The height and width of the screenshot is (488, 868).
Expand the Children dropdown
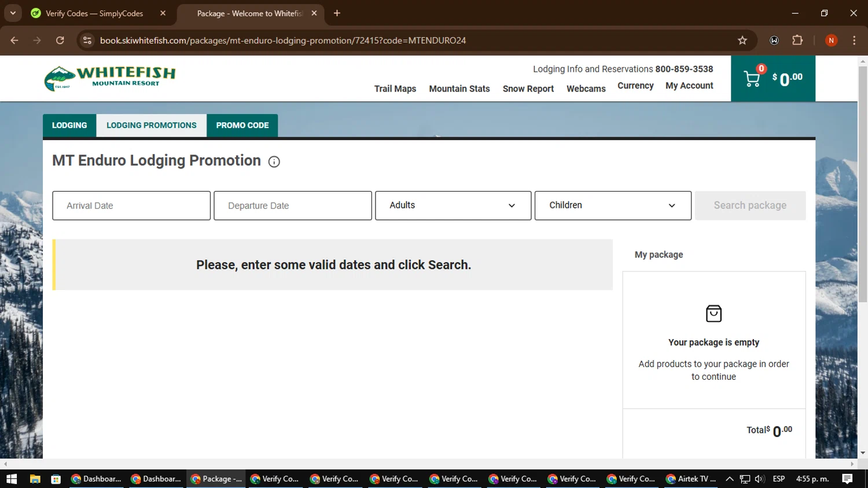pyautogui.click(x=613, y=206)
